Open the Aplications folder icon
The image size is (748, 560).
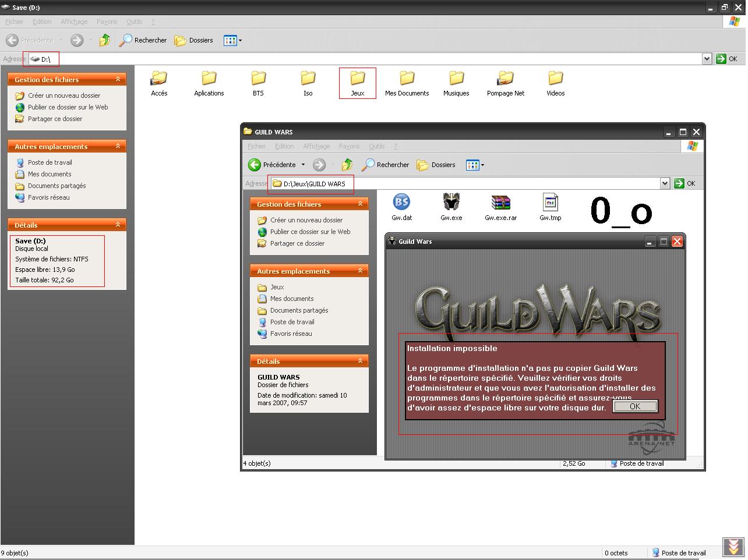click(x=209, y=83)
